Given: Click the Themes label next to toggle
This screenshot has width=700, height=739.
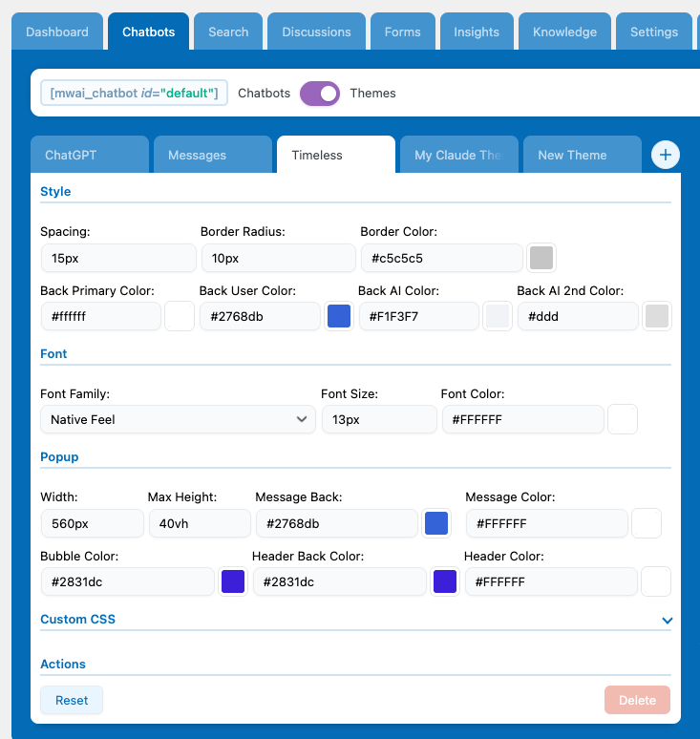Looking at the screenshot, I should click(372, 94).
